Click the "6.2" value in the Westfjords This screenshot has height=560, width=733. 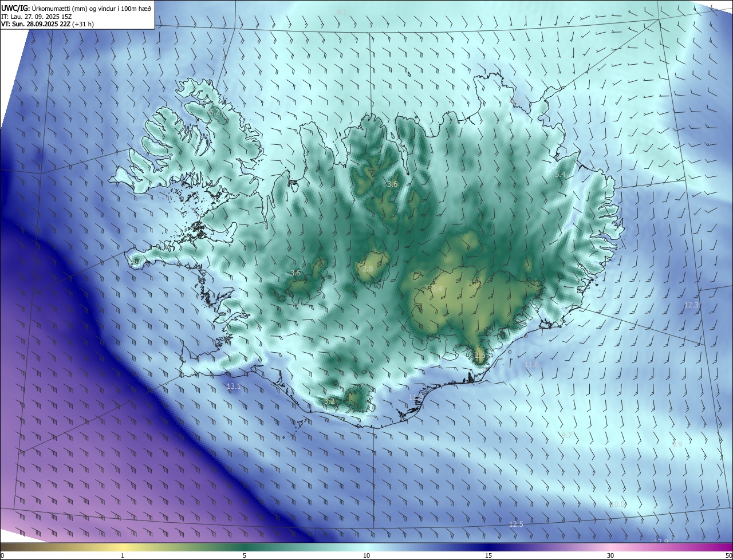pos(215,112)
